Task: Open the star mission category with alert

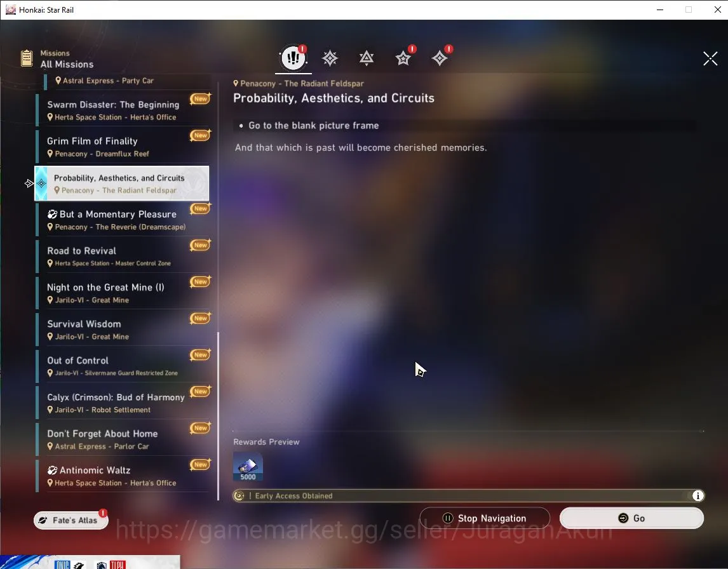Action: click(403, 58)
